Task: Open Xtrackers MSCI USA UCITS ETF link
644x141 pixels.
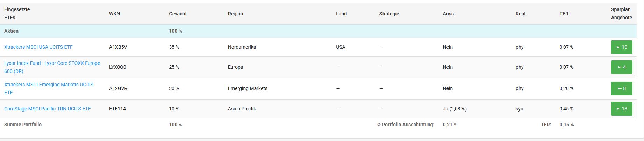Action: 38,47
